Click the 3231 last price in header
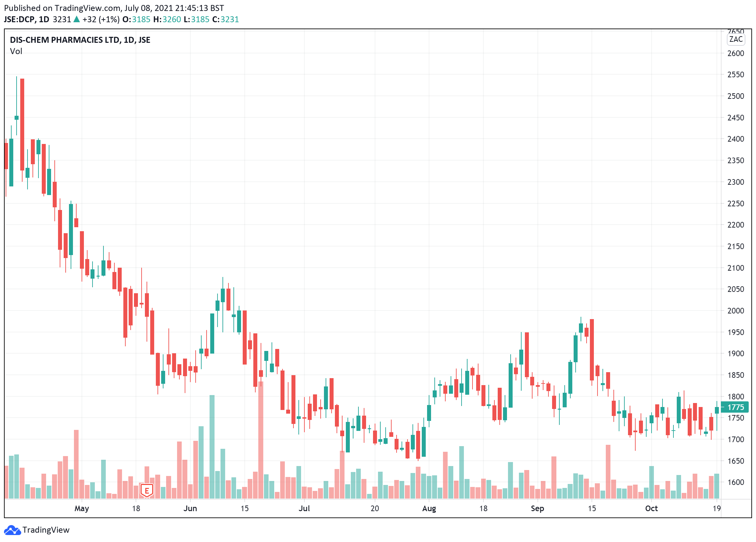The image size is (756, 542). coord(62,19)
